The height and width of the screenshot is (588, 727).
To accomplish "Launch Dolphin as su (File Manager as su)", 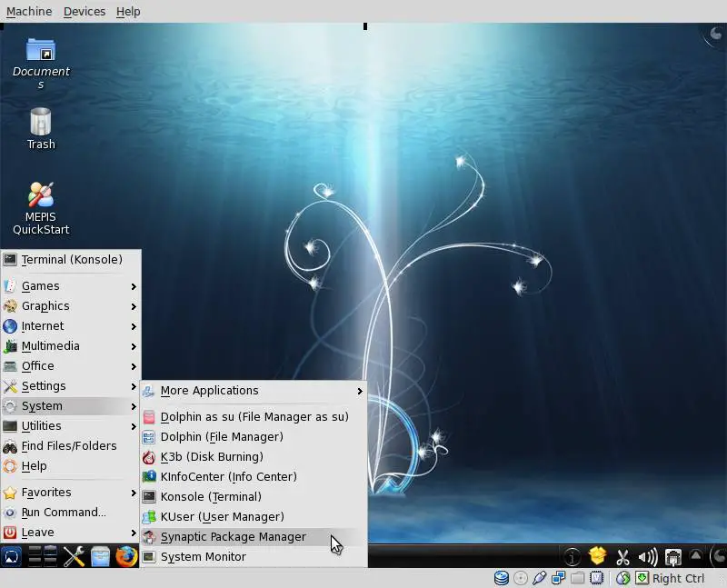I will [254, 417].
